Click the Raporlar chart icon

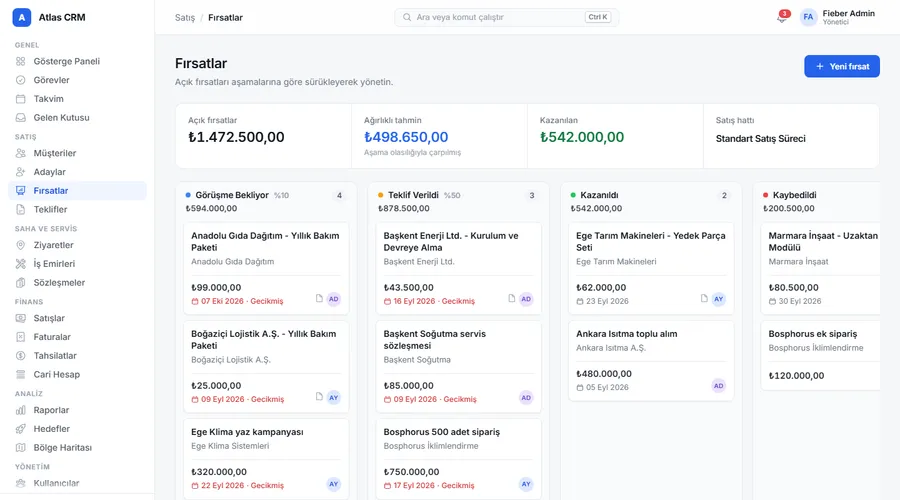21,410
